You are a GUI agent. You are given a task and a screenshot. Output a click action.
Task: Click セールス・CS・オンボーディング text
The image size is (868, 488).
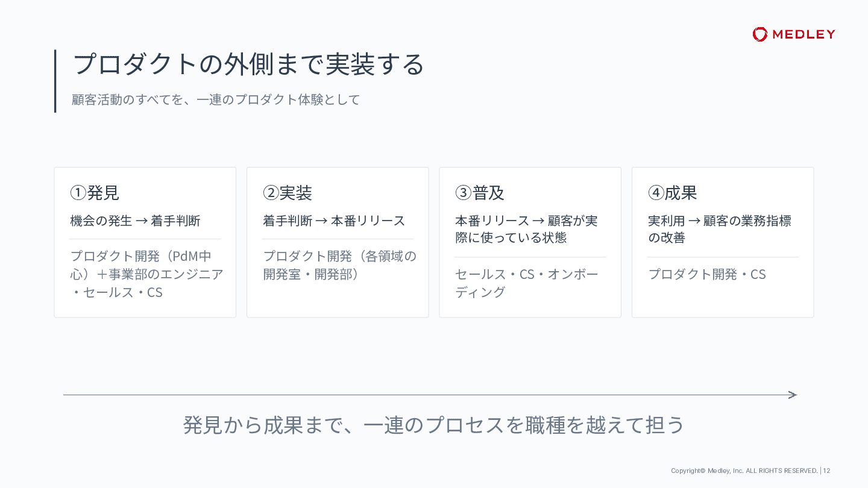tap(527, 283)
